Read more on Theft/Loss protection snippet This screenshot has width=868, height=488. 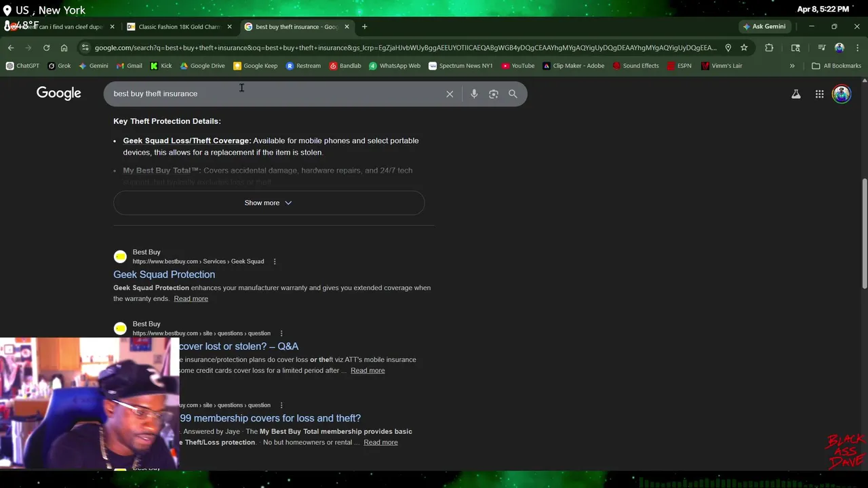coord(380,443)
